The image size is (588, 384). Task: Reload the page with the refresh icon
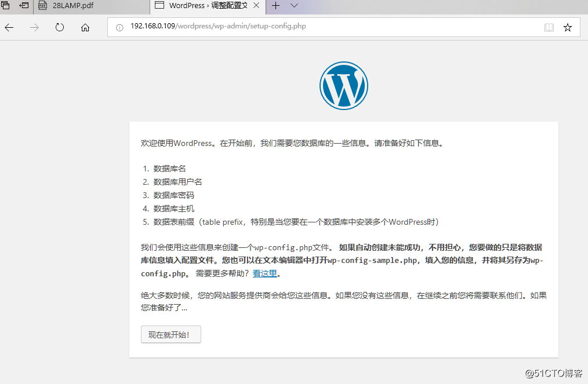point(60,27)
